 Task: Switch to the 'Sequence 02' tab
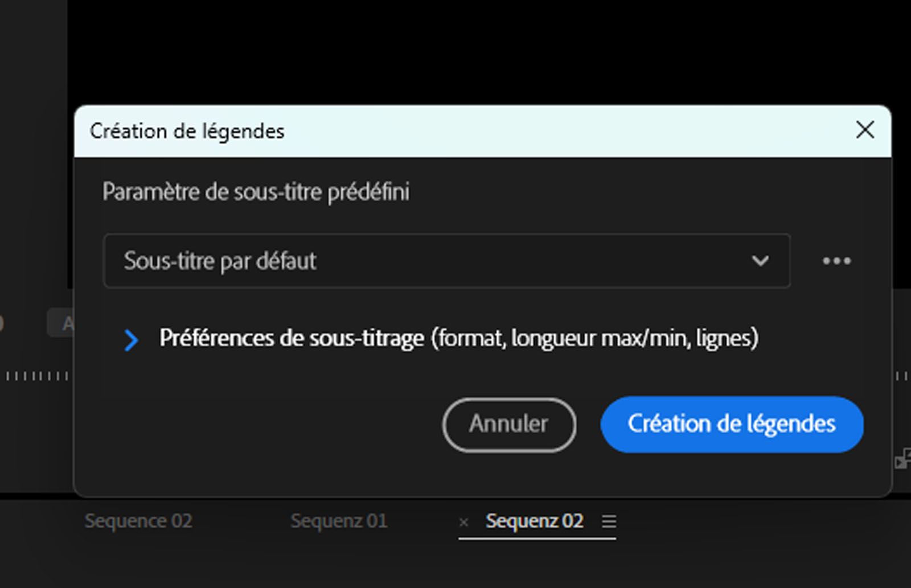tap(138, 521)
